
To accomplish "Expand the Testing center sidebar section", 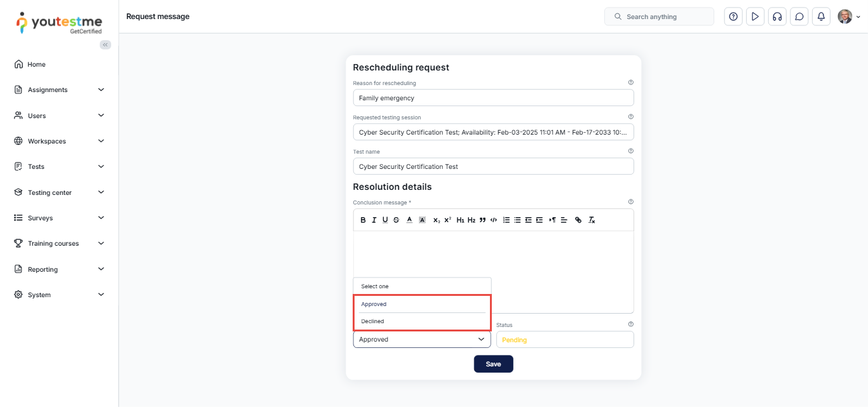I will [59, 192].
